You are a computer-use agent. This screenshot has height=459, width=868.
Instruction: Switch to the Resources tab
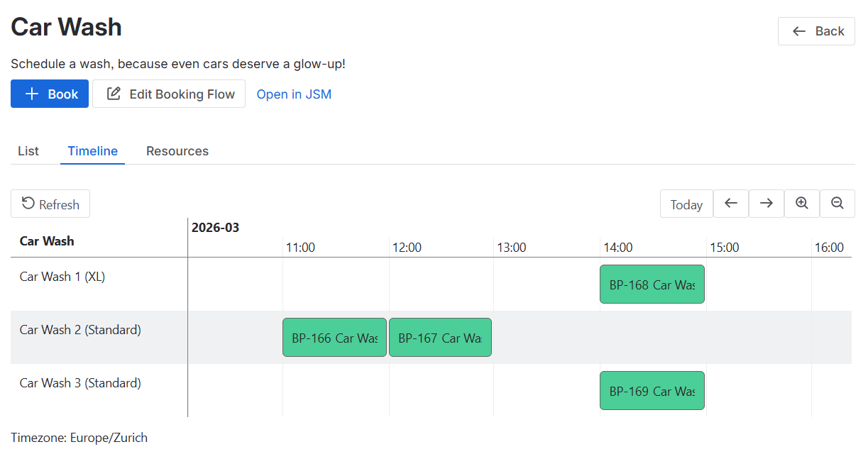coord(177,151)
